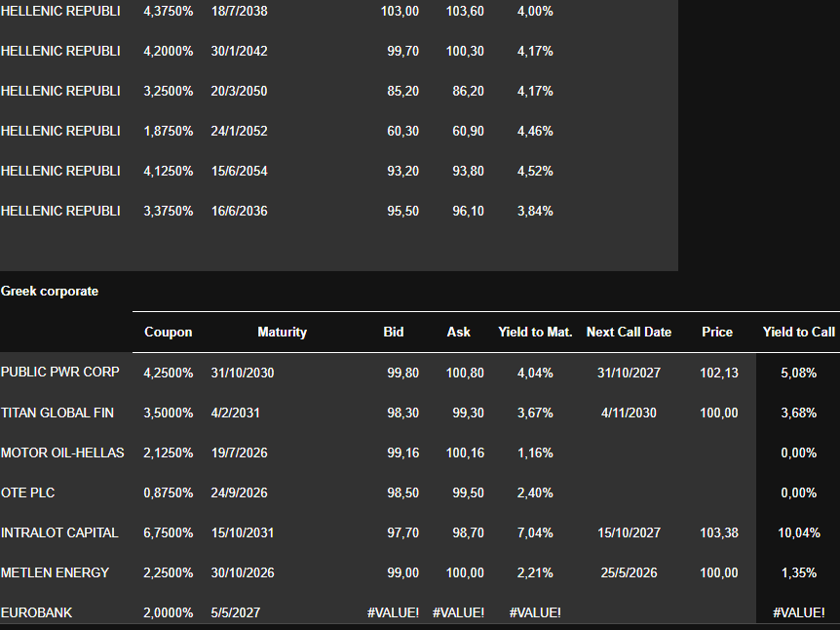The height and width of the screenshot is (630, 840).
Task: Click the Yield to Call column header
Action: pos(799,332)
